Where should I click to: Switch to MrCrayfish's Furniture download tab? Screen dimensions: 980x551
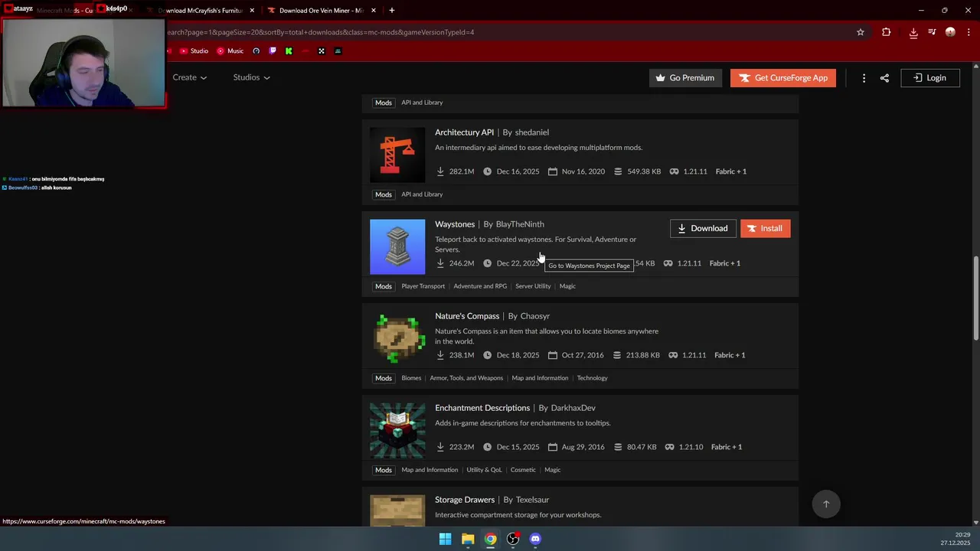pos(199,11)
